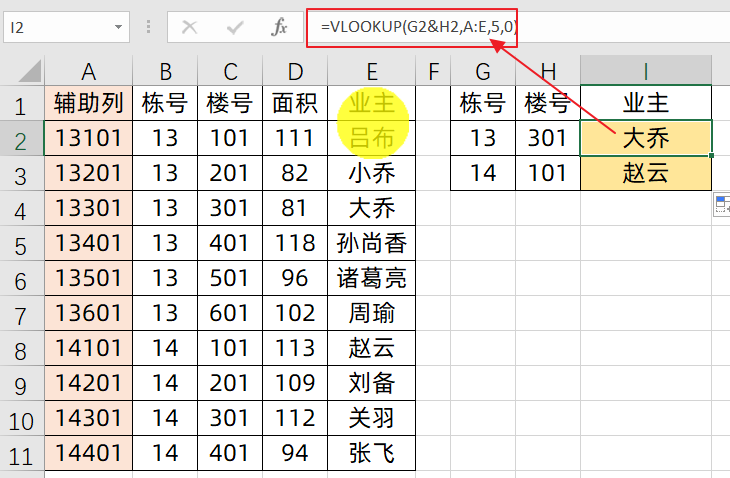Viewport: 730px width, 478px height.
Task: Click the 面积 header in column D
Action: pyautogui.click(x=295, y=103)
